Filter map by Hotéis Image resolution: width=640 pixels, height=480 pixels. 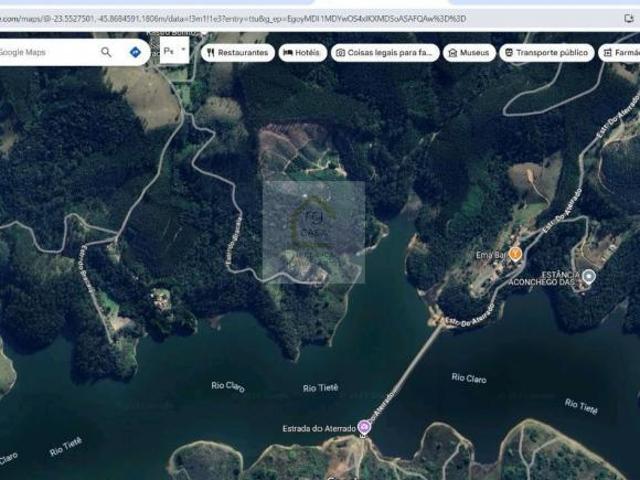point(303,53)
